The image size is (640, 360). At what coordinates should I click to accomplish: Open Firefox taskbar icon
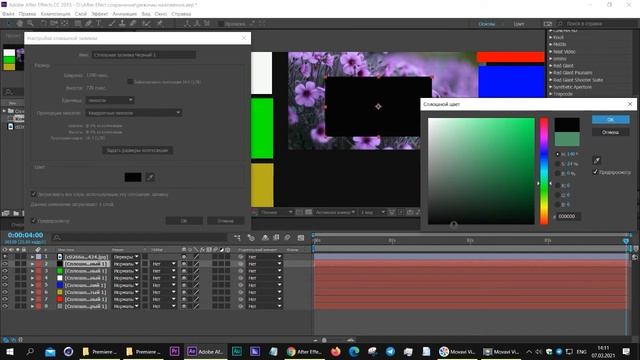[x=336, y=351]
